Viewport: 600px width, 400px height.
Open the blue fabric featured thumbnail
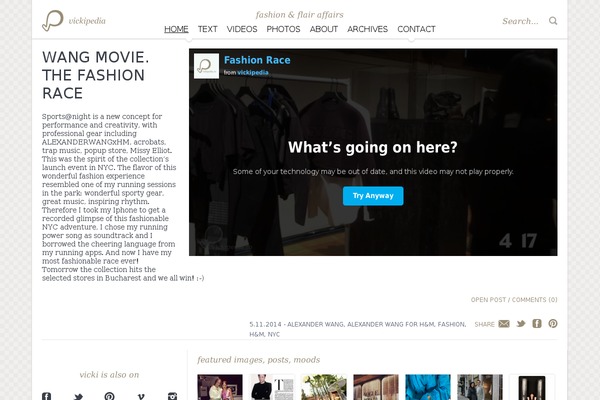click(x=428, y=387)
